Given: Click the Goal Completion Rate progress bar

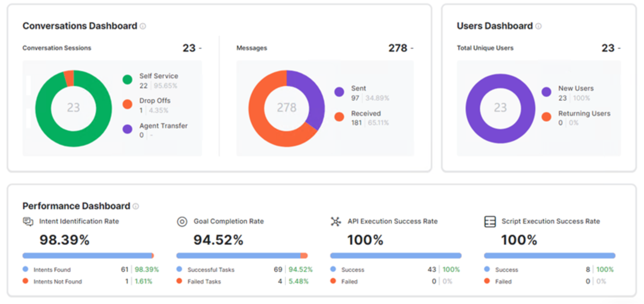Looking at the screenshot, I should (242, 256).
